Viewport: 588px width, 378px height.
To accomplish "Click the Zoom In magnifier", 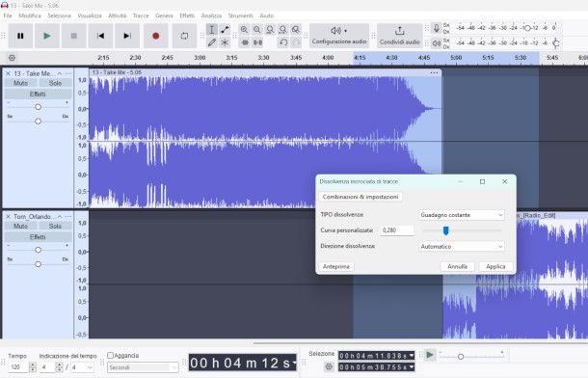I will click(244, 30).
